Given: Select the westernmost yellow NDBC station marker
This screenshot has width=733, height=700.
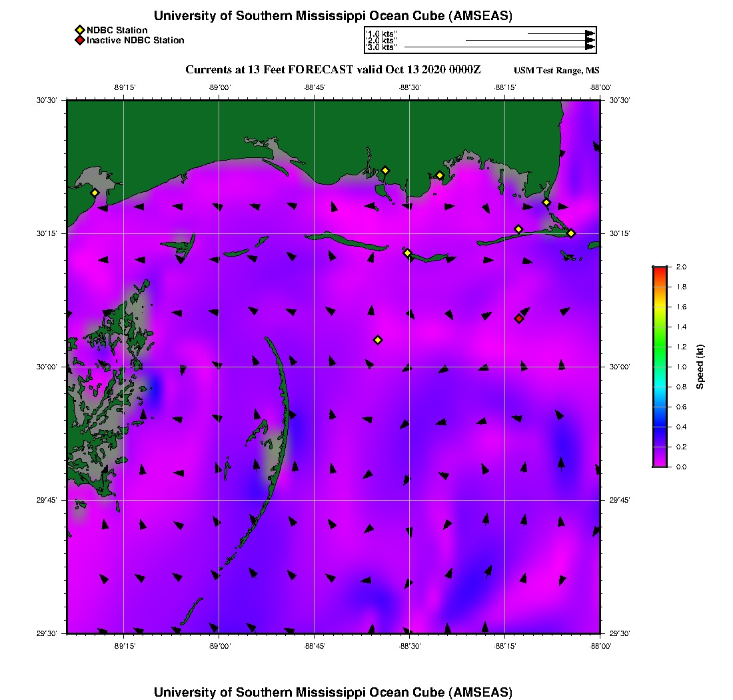Looking at the screenshot, I should [x=95, y=193].
